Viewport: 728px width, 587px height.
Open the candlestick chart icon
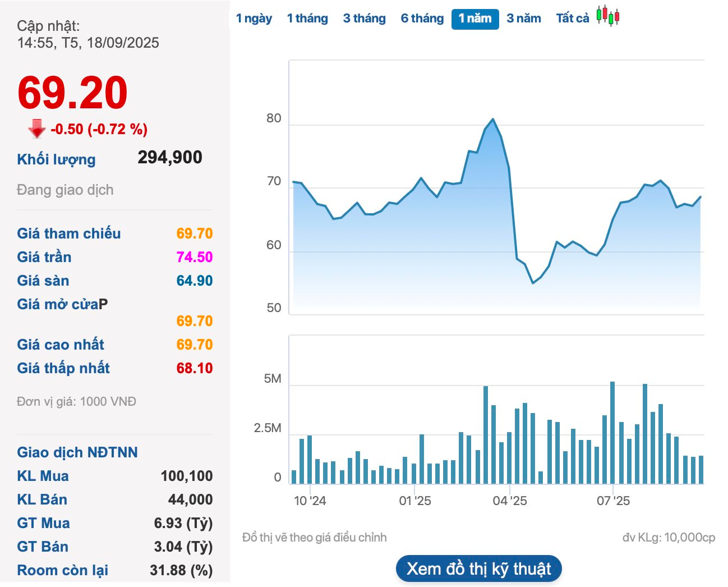click(x=608, y=16)
